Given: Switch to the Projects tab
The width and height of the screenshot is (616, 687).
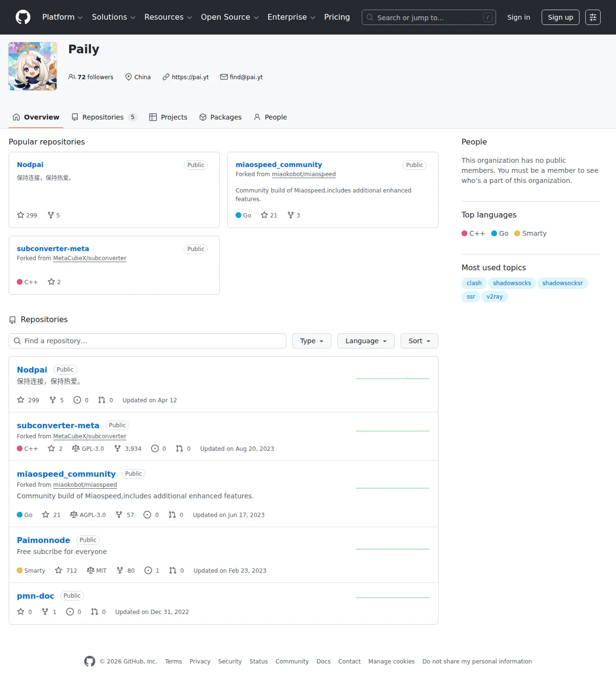Looking at the screenshot, I should [x=168, y=117].
